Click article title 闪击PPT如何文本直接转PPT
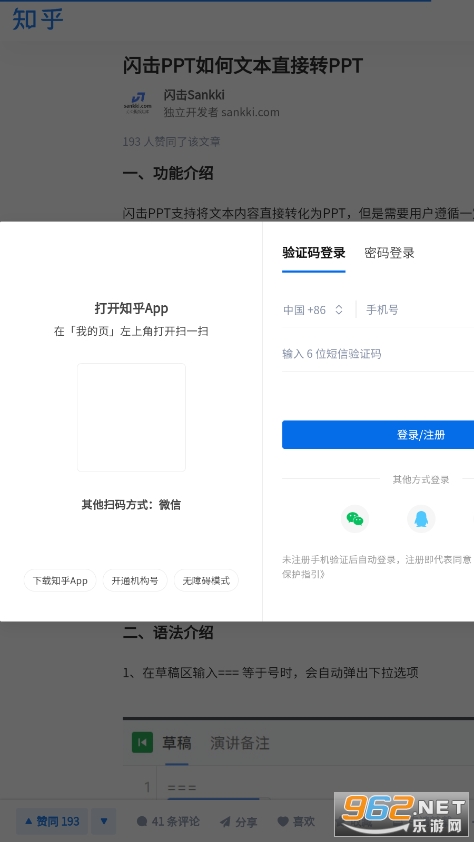The image size is (474, 842). [x=243, y=66]
